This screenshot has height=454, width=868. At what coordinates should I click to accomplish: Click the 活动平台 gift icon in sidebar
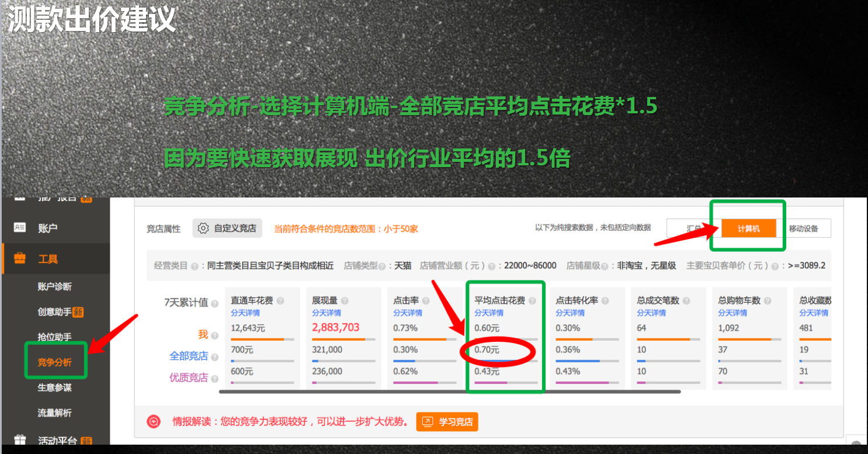point(20,441)
